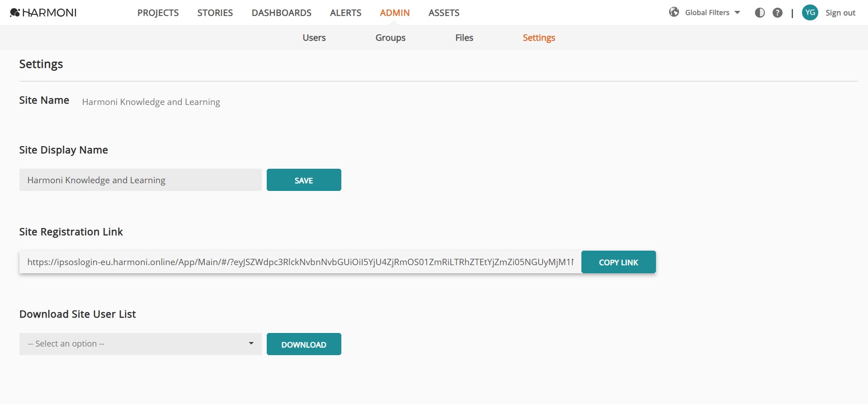Click the Harmoni logo icon
This screenshot has width=868, height=404.
[x=15, y=13]
